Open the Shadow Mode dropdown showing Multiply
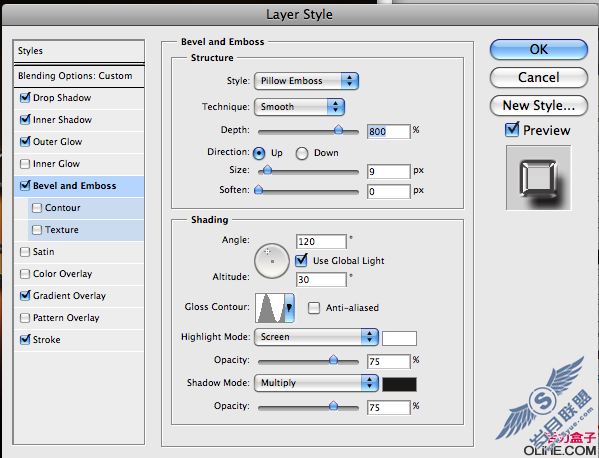The image size is (599, 458). pyautogui.click(x=316, y=383)
